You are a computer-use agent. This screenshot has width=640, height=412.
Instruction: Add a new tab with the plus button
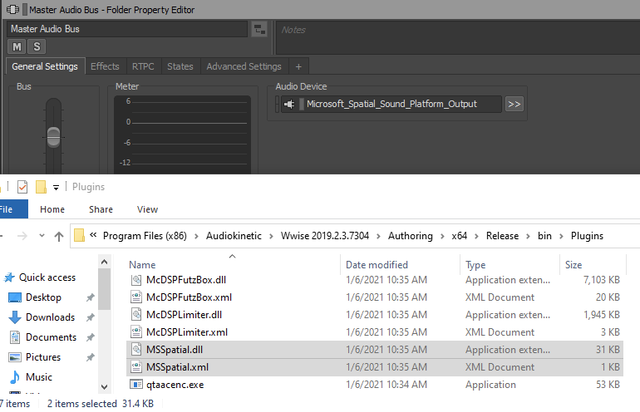tap(298, 67)
